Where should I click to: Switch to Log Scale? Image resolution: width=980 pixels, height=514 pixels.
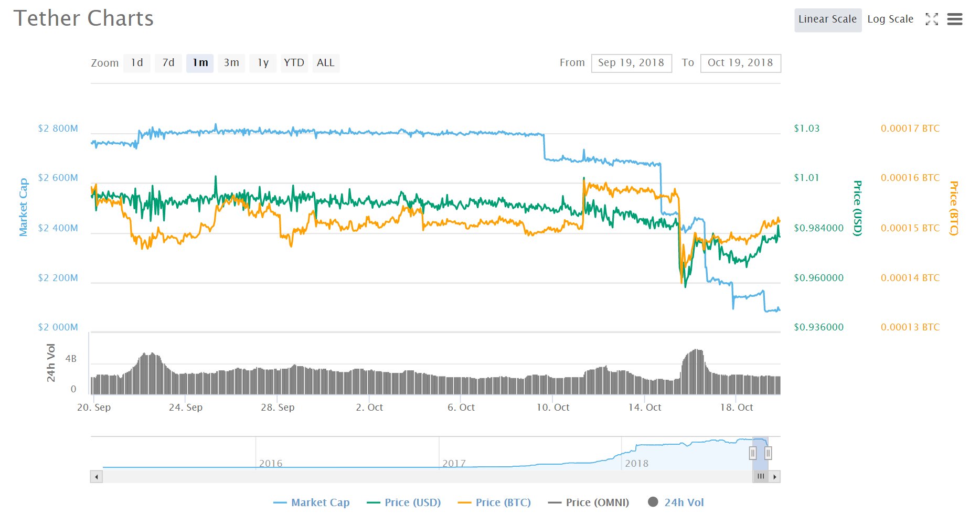click(x=890, y=20)
